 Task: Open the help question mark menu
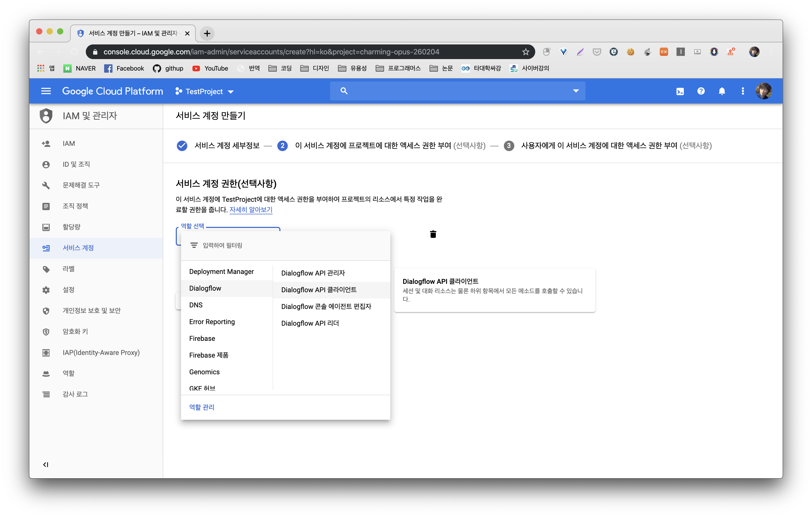point(701,91)
